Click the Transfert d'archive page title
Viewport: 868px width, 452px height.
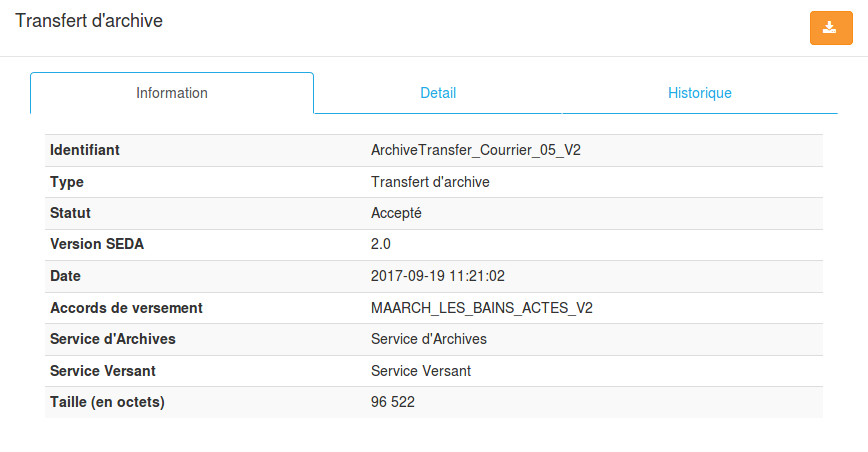pos(89,20)
